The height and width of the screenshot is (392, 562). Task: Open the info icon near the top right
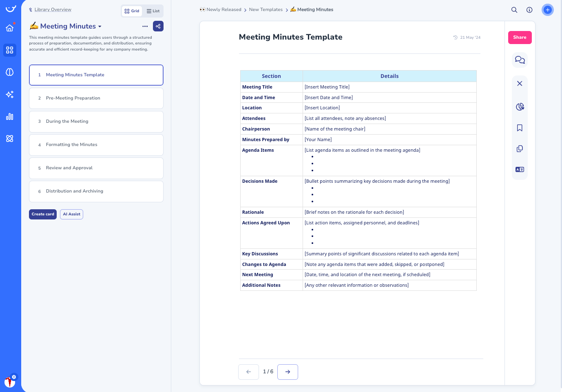529,10
